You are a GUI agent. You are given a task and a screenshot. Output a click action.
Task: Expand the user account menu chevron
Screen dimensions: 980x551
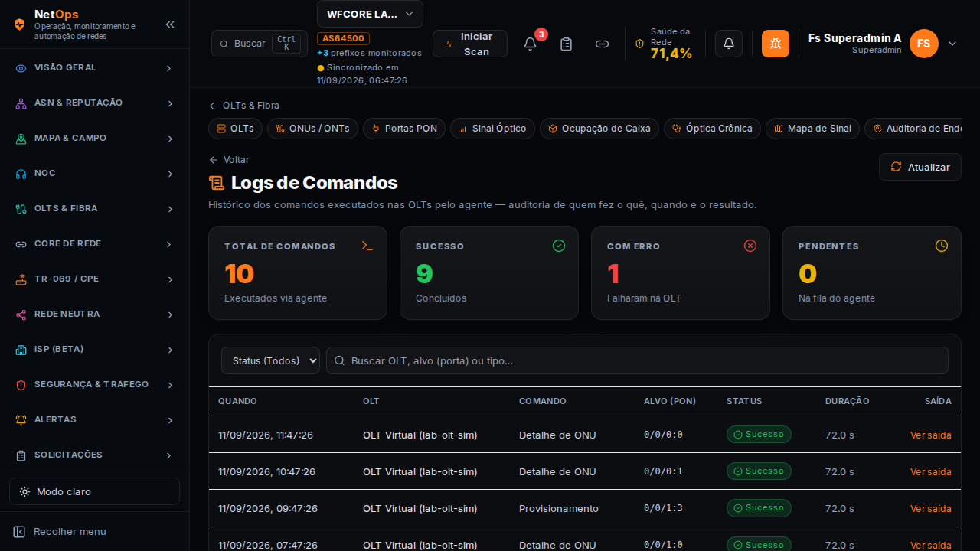point(952,44)
